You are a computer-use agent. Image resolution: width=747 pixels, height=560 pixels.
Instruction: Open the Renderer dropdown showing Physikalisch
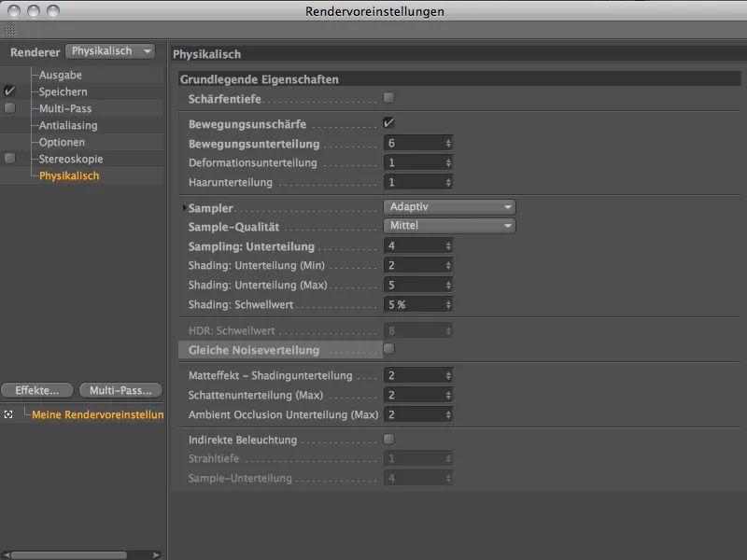pyautogui.click(x=111, y=51)
